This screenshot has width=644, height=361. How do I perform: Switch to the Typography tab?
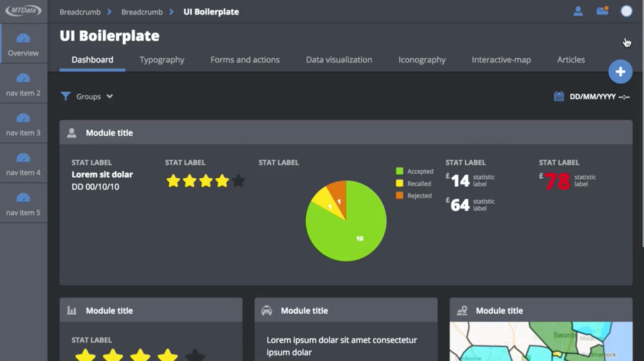162,60
